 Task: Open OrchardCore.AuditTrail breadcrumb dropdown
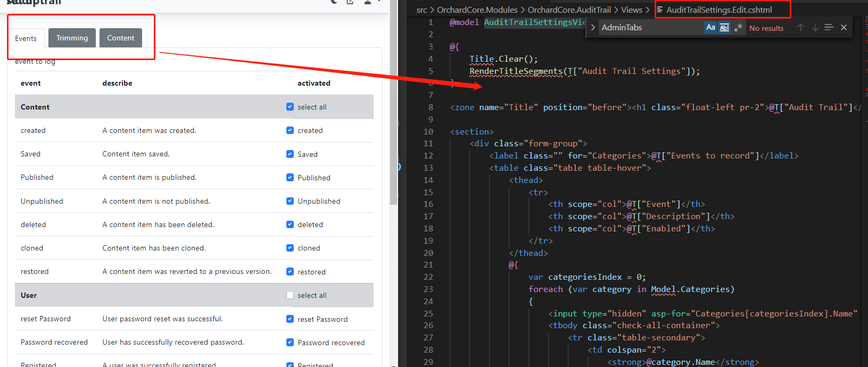tap(569, 10)
